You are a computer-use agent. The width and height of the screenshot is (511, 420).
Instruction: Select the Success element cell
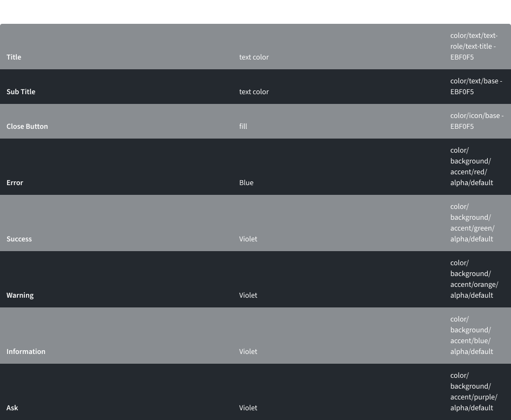(x=19, y=239)
